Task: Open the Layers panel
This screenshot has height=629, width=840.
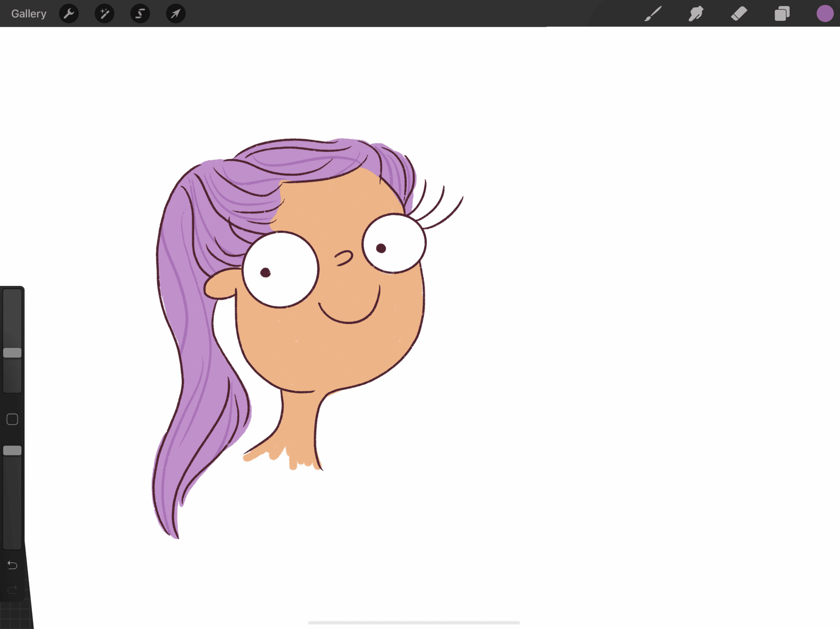Action: 781,14
